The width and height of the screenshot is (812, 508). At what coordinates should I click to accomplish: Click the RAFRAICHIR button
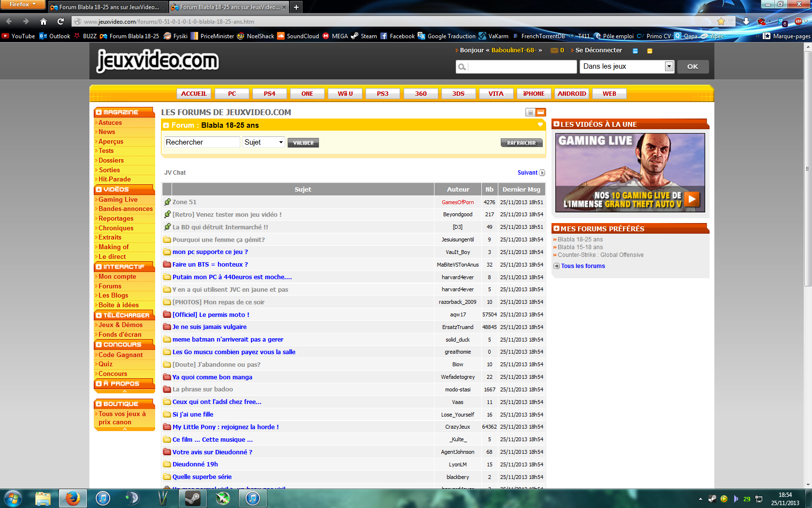pos(522,143)
